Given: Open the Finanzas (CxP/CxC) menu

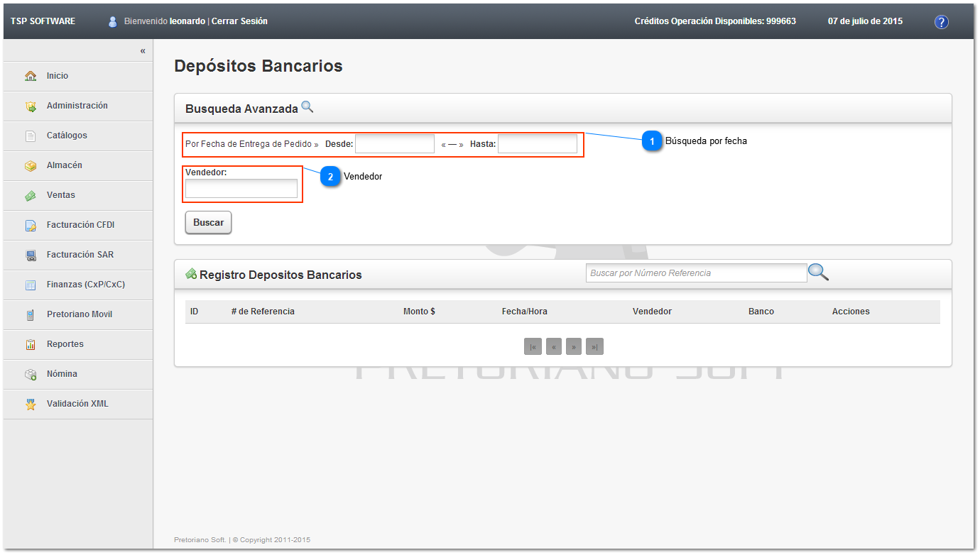Looking at the screenshot, I should [x=78, y=285].
